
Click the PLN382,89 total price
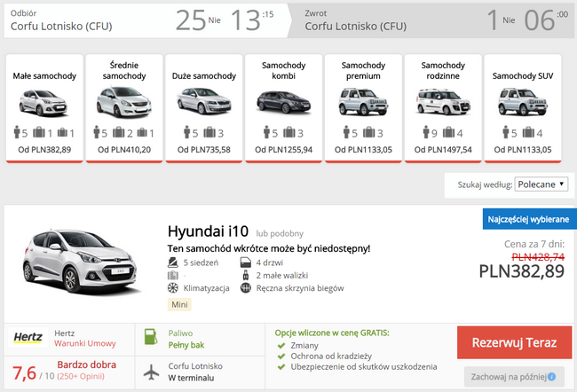pyautogui.click(x=521, y=271)
